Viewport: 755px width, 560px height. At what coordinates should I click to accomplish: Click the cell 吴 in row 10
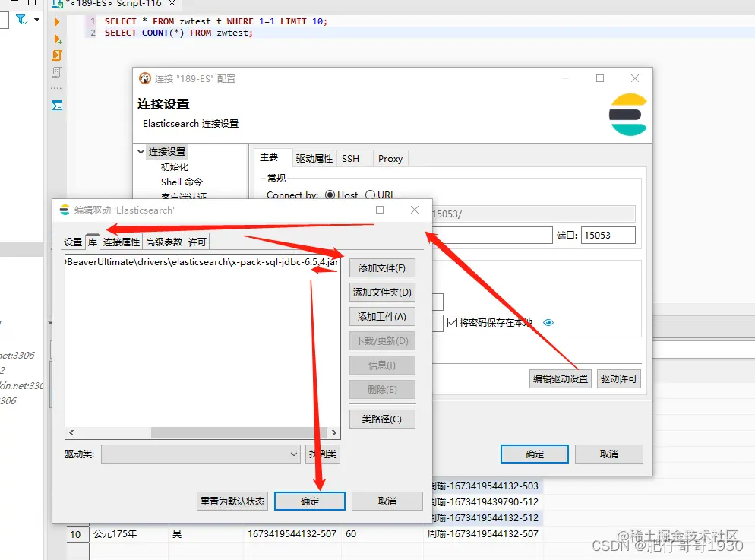206,534
